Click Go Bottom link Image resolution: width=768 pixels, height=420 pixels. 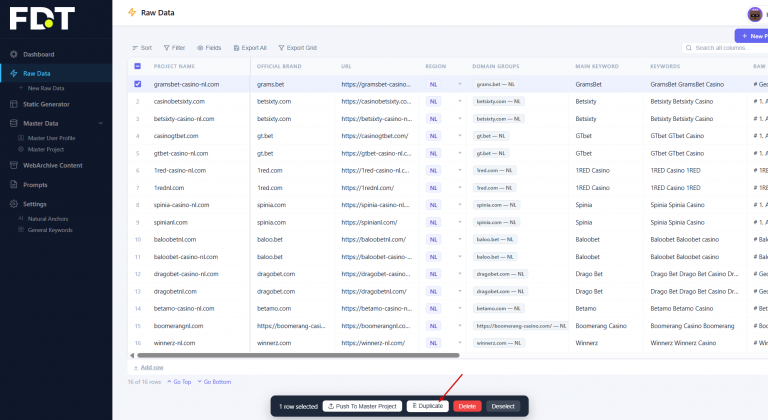(214, 382)
